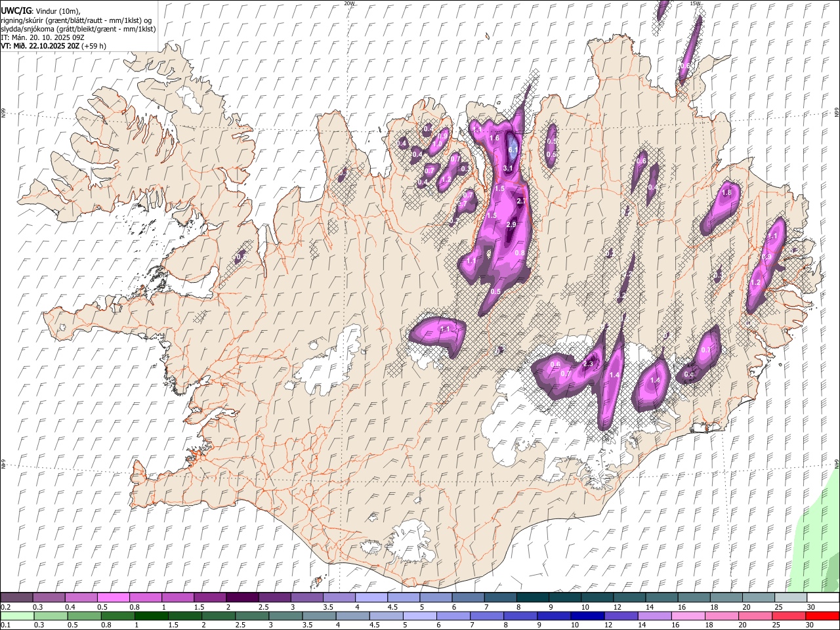This screenshot has width=840, height=630.
Task: Click the '1.6' precipitation label
Action: tap(495, 138)
